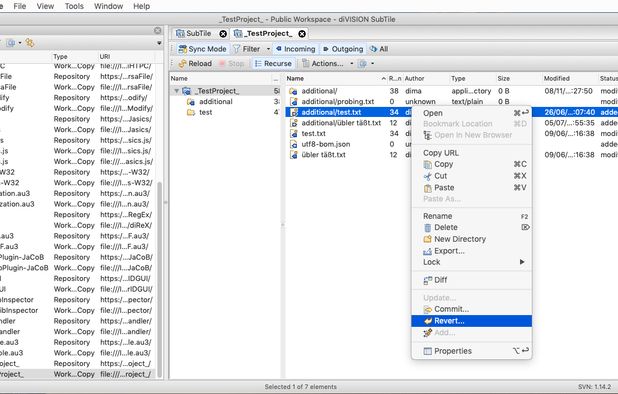Screen dimensions: 618x394
Task: Click Copy with the clipboard icon
Action: pyautogui.click(x=471, y=164)
